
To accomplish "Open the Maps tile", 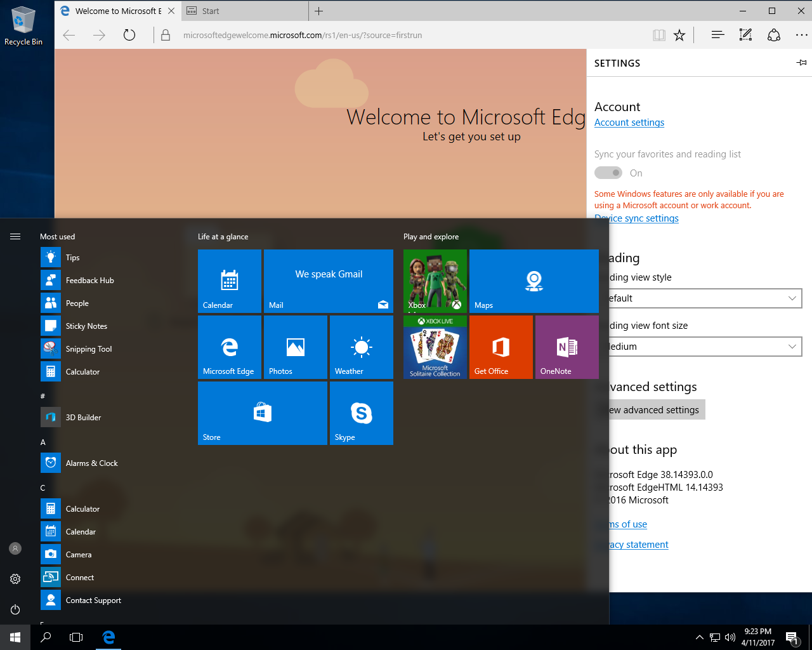I will click(x=534, y=281).
